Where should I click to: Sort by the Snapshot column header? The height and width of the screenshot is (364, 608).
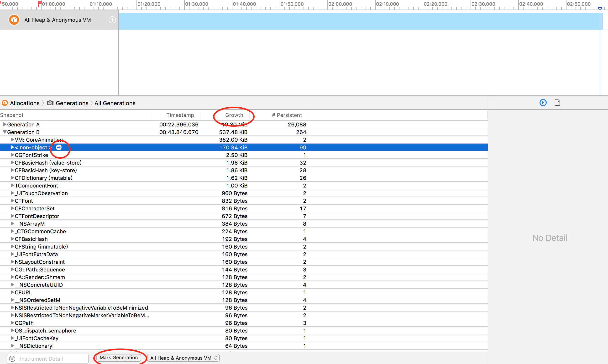[12, 115]
